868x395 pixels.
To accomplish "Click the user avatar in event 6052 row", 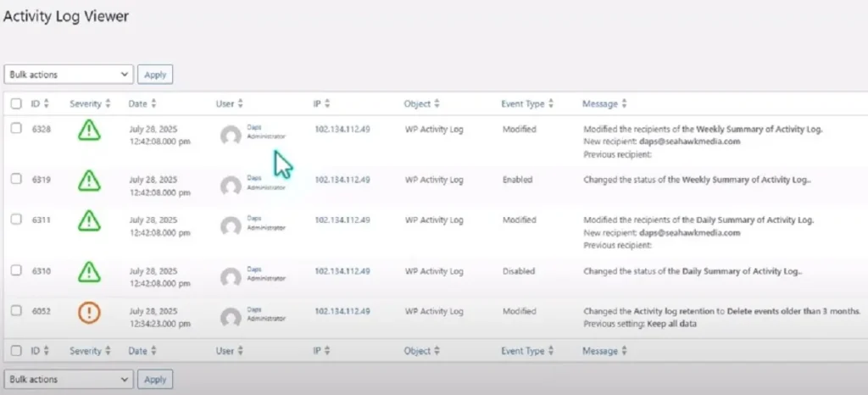I will click(231, 316).
